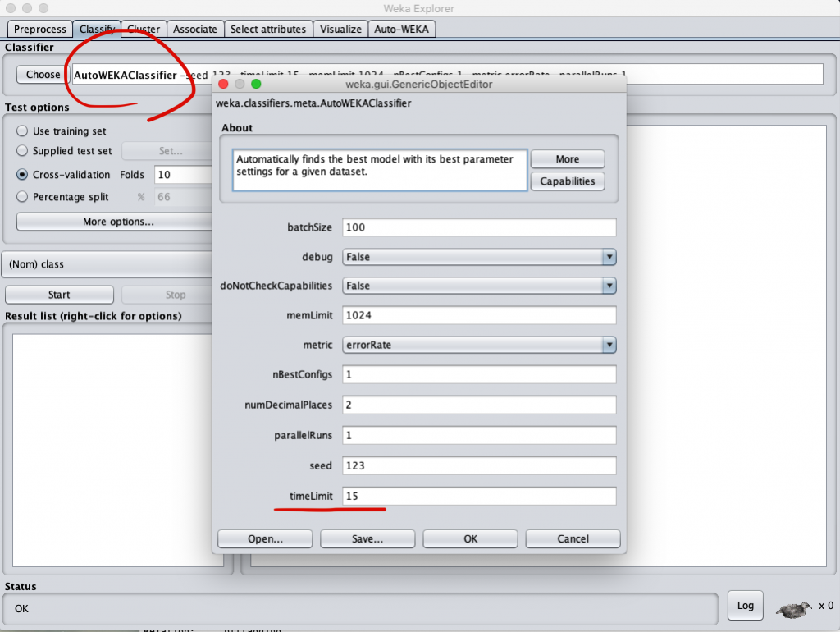Open the Log button in the status area

pos(745,606)
